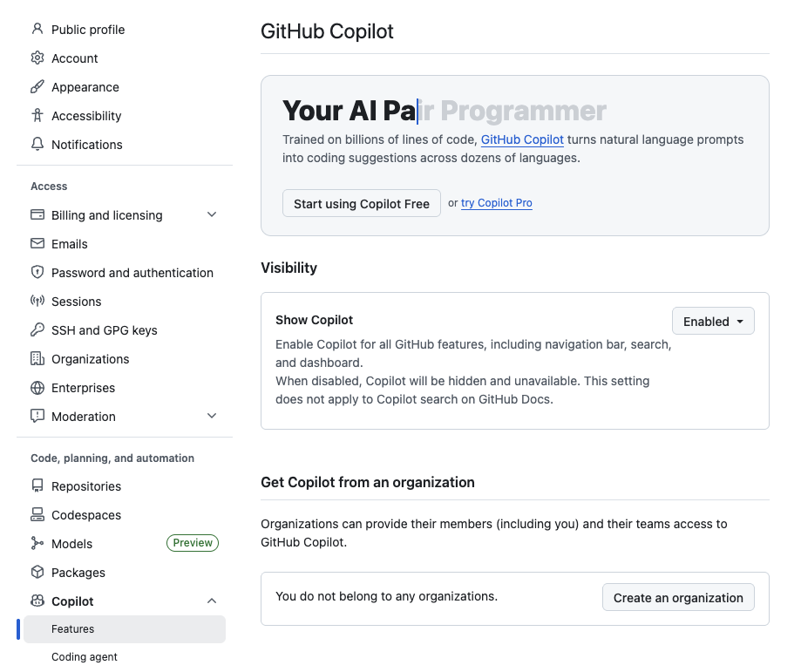Image resolution: width=801 pixels, height=672 pixels.
Task: Click the Appearance paintbrush icon
Action: tap(37, 87)
